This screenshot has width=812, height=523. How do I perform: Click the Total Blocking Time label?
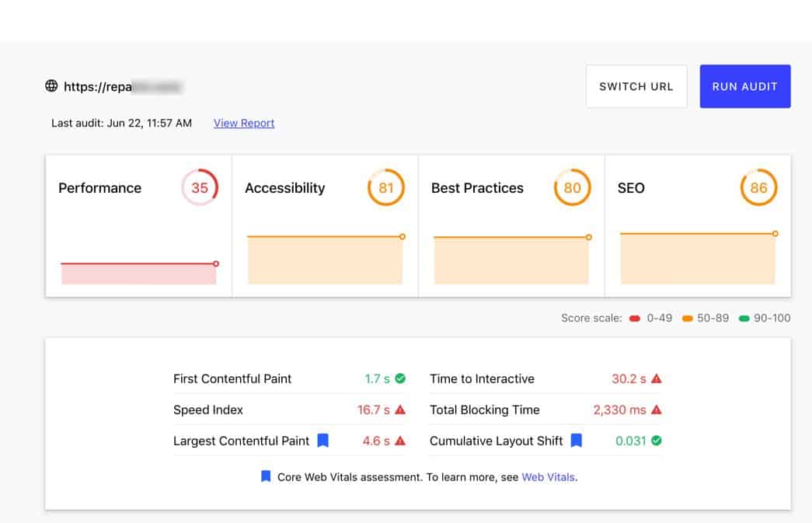click(x=485, y=410)
